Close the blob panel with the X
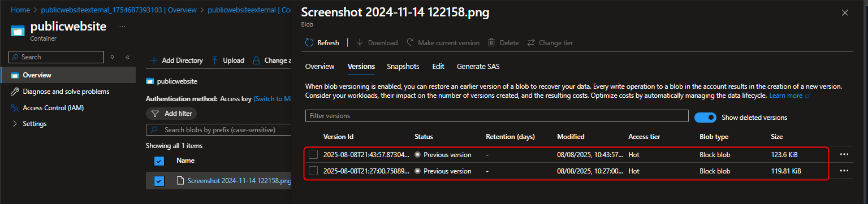The height and width of the screenshot is (204, 868). pyautogui.click(x=845, y=12)
